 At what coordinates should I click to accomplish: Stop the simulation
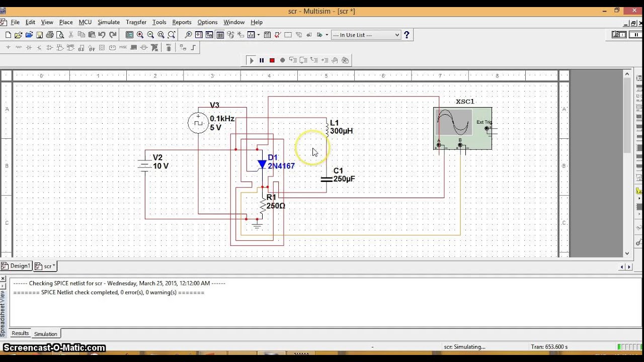coord(272,60)
